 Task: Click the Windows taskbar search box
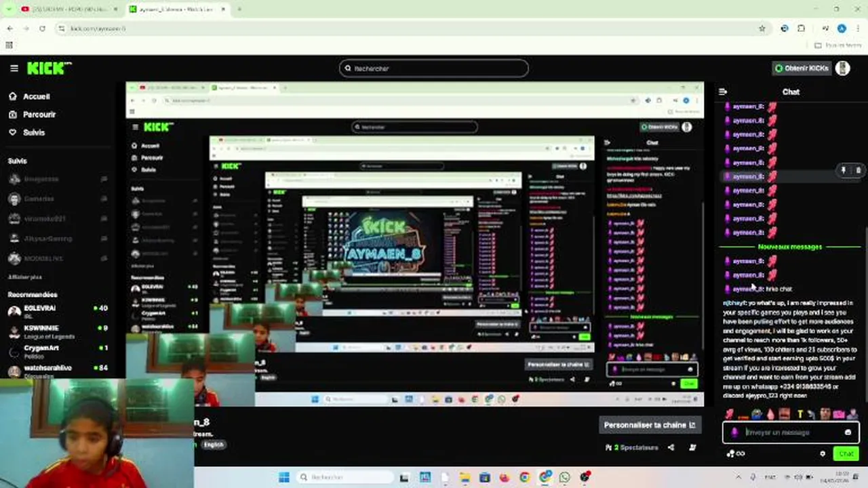[344, 477]
